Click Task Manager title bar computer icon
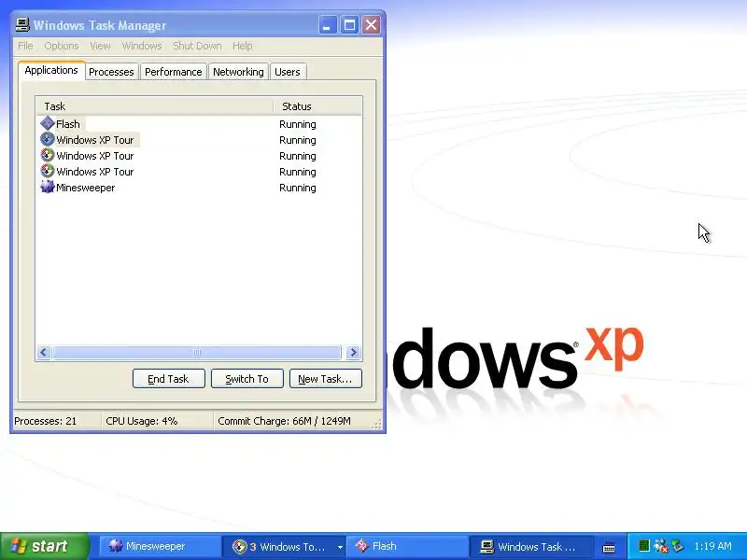Image resolution: width=747 pixels, height=560 pixels. pyautogui.click(x=21, y=25)
